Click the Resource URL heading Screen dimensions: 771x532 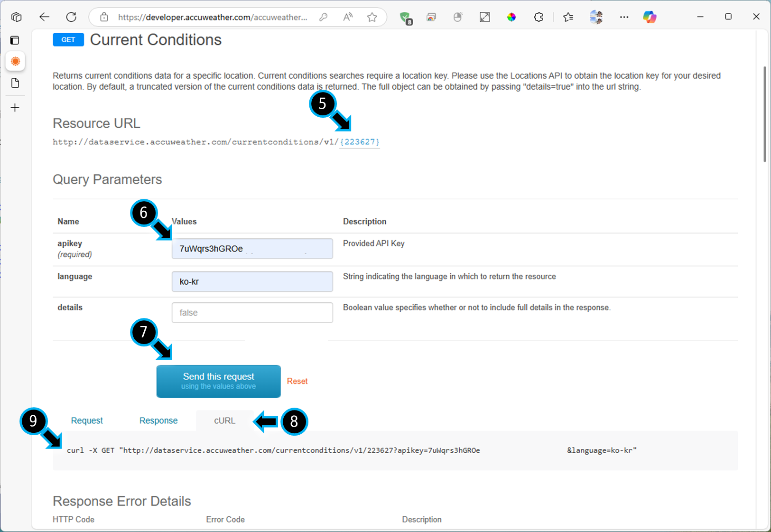tap(96, 123)
